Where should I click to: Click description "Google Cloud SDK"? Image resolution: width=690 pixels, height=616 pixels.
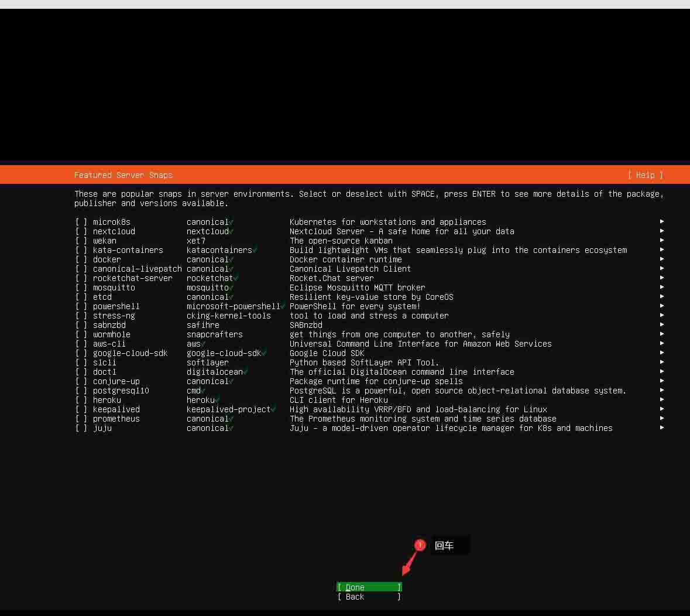tap(327, 353)
